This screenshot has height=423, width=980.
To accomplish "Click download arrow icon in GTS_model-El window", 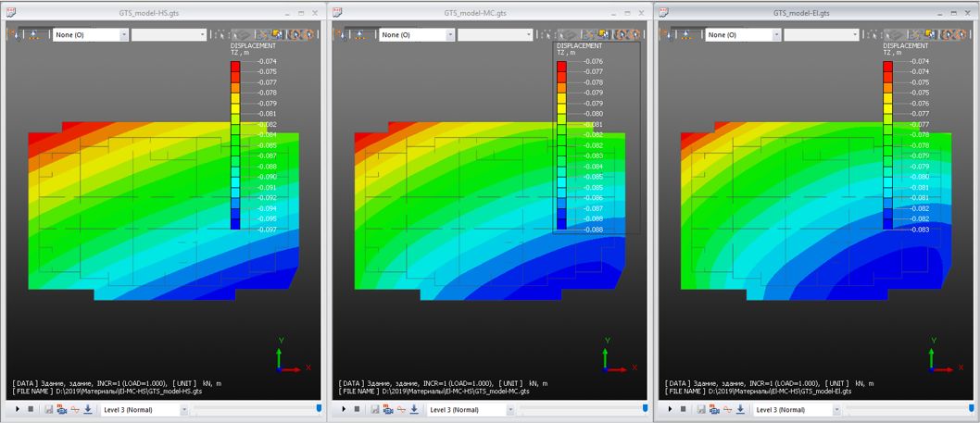I will (x=739, y=409).
